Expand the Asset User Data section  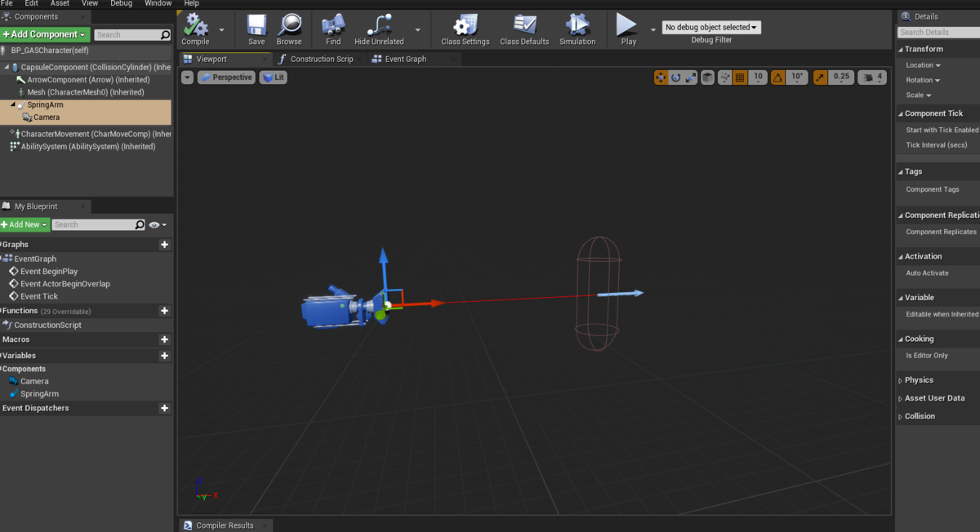click(x=900, y=398)
